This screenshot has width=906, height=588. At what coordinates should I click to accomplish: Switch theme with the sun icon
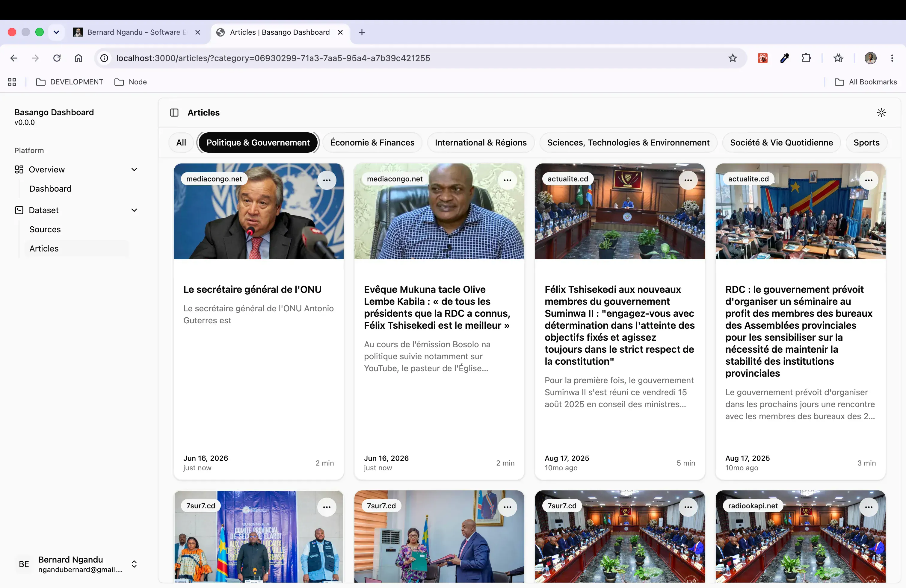[881, 113]
